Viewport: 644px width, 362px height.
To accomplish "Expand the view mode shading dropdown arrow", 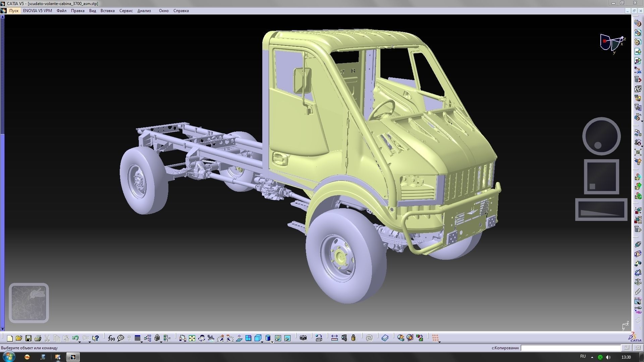I will tap(272, 342).
